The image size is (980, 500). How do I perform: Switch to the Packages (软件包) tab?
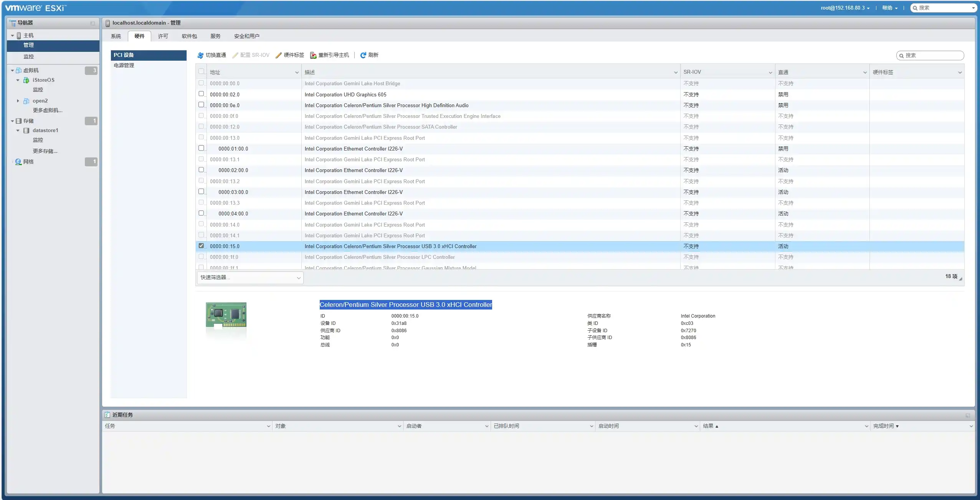point(189,36)
